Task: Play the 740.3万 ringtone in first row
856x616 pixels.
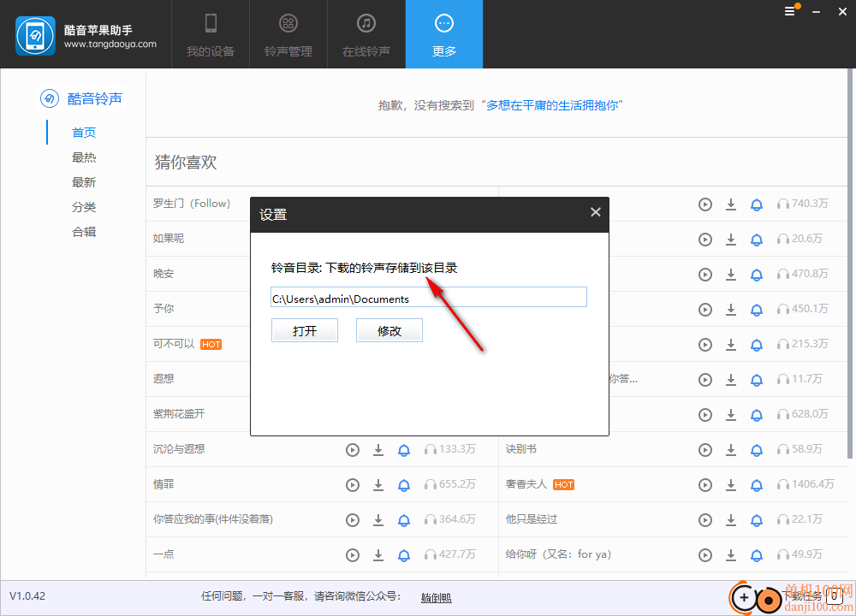Action: 705,204
